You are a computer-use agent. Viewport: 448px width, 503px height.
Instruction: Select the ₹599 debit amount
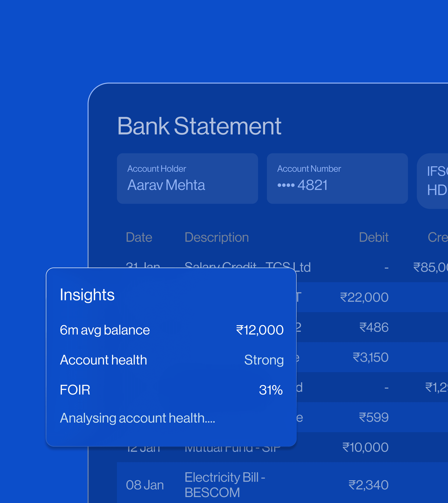[x=374, y=418]
